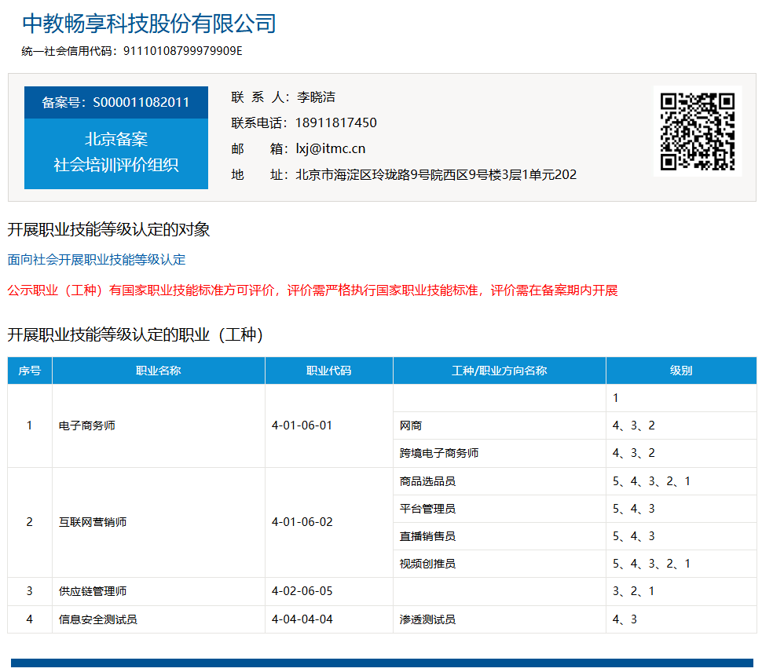Select the 互联网营销师 occupation cell
The width and height of the screenshot is (784, 672).
tap(93, 522)
